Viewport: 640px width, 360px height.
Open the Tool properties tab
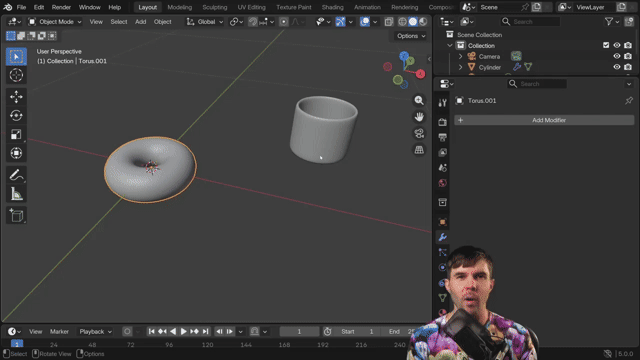[442, 103]
